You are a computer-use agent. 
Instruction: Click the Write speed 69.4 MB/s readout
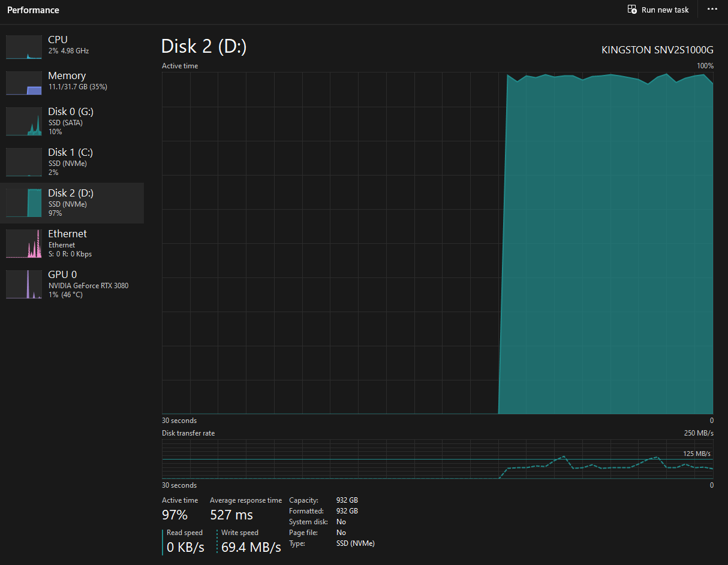click(251, 547)
